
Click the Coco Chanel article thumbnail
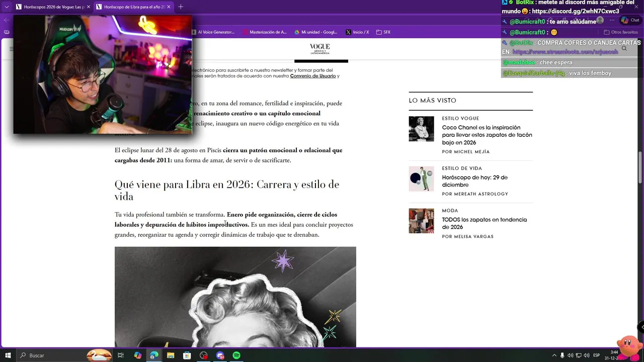point(421,129)
